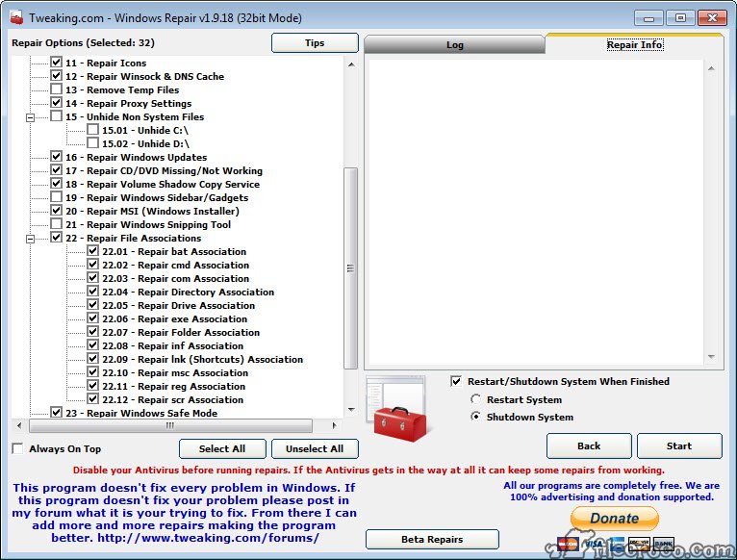Click the credit card logos under Donate
Screen dimensions: 737x560
tap(616, 544)
